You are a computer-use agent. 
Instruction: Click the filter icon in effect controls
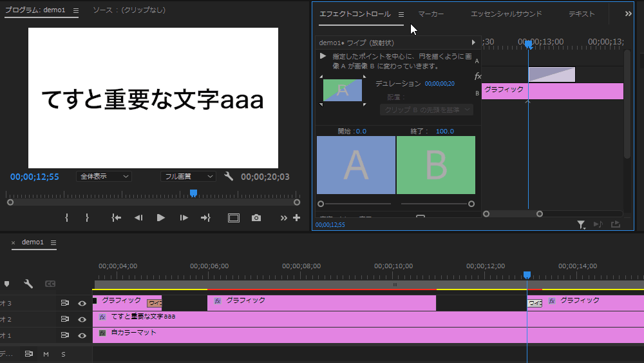[x=581, y=224]
